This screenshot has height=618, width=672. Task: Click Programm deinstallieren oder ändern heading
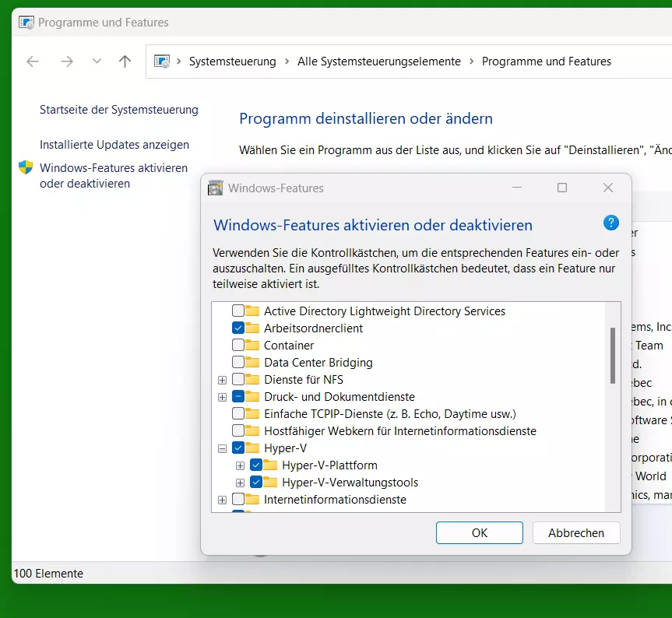(366, 118)
